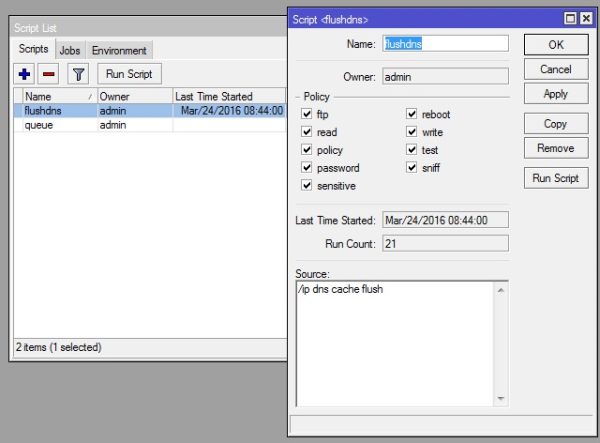Toggle the policy checkbox

click(307, 149)
